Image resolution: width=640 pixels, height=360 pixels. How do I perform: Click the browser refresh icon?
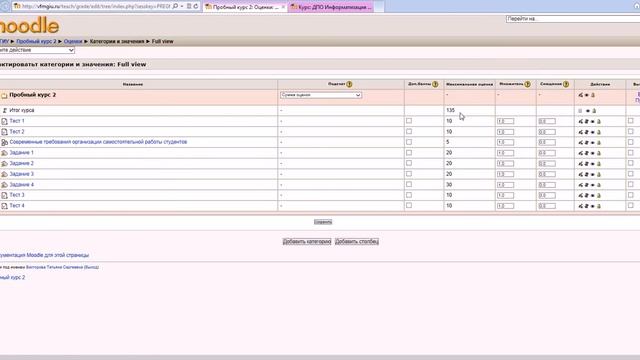click(x=196, y=7)
